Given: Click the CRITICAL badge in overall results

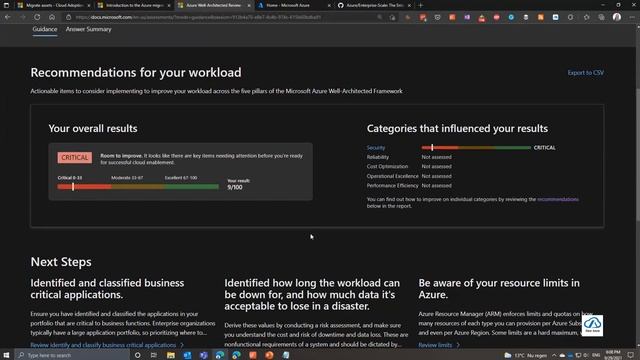Looking at the screenshot, I should (75, 158).
